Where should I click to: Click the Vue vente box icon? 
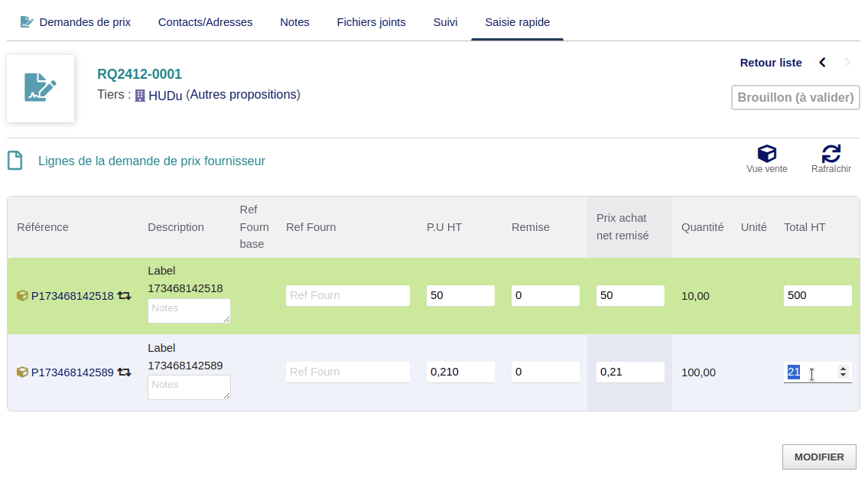[x=766, y=154]
